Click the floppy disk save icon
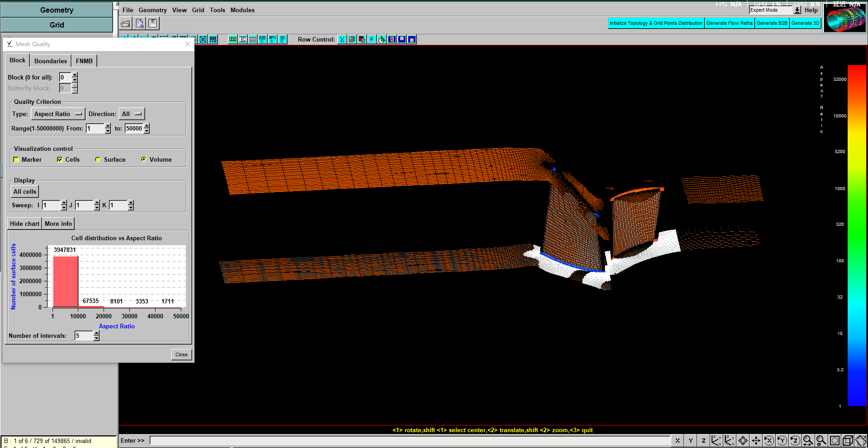 click(153, 23)
